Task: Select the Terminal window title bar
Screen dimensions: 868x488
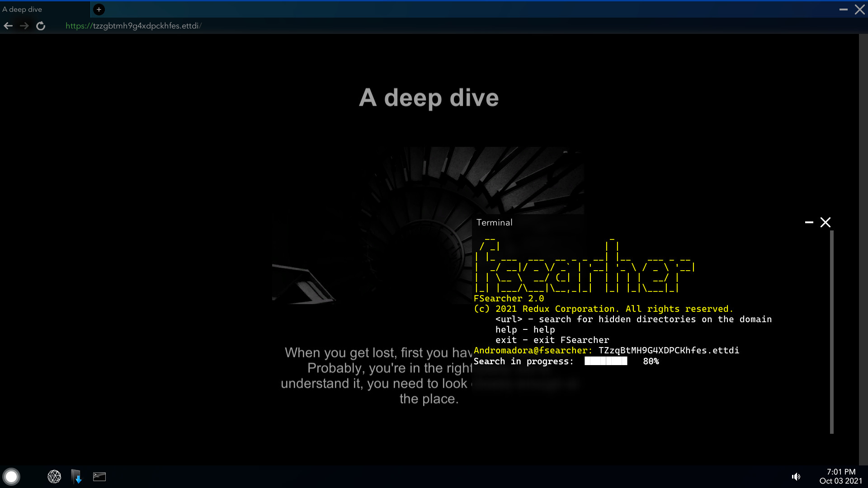Action: point(494,222)
